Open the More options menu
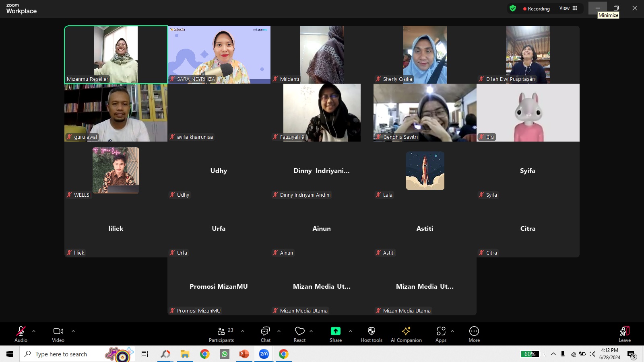The width and height of the screenshot is (644, 362). point(474,334)
